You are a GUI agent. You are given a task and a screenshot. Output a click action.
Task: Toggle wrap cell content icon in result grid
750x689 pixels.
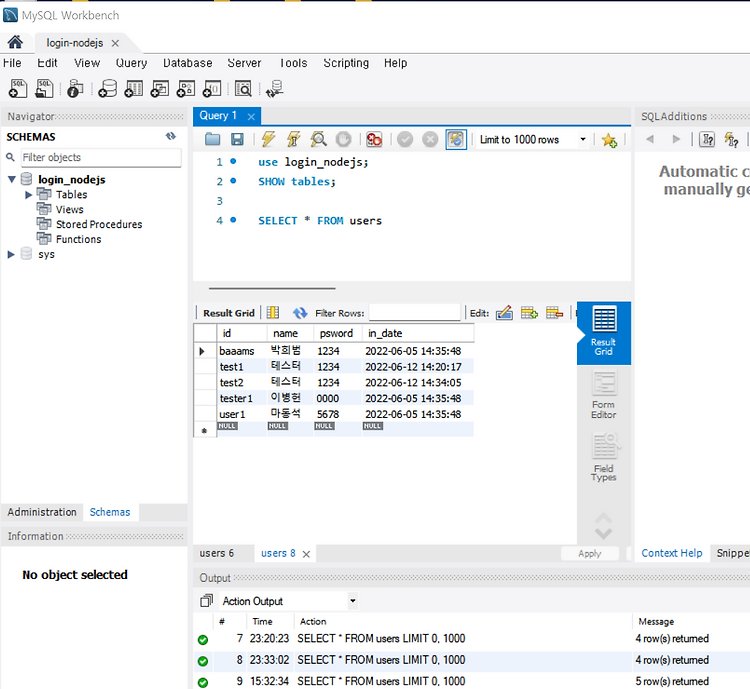pyautogui.click(x=273, y=312)
